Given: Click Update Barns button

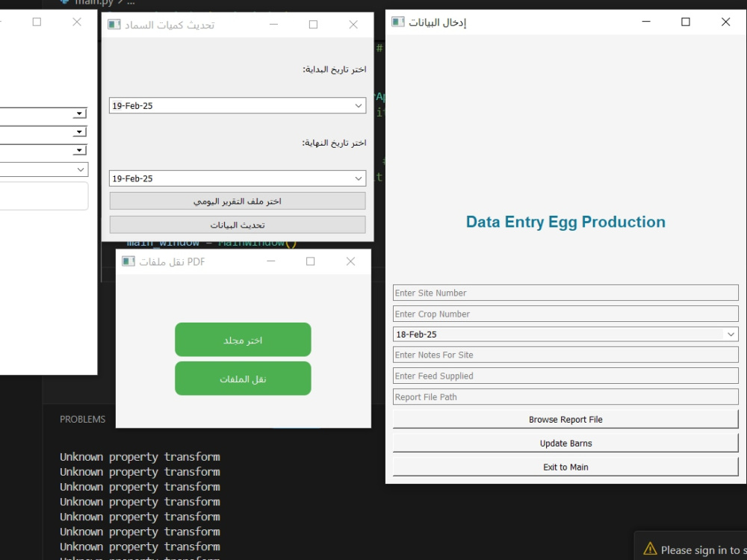Looking at the screenshot, I should pos(565,444).
